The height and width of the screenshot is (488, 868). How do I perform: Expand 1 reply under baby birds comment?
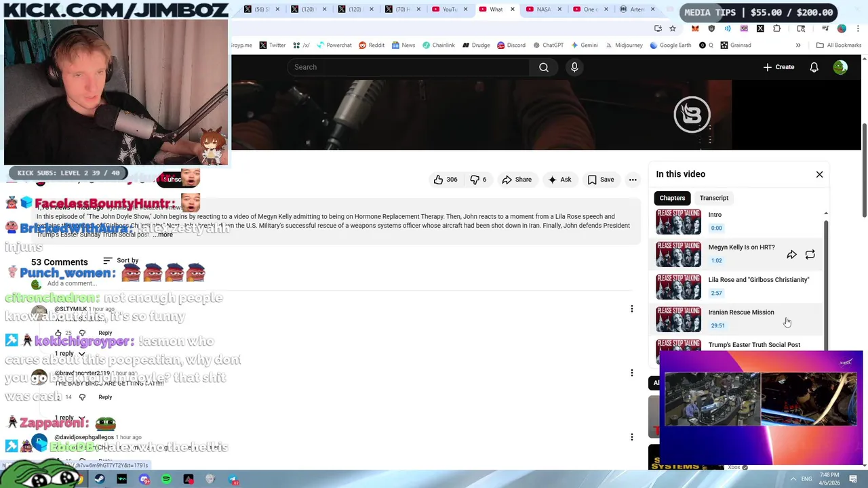70,418
